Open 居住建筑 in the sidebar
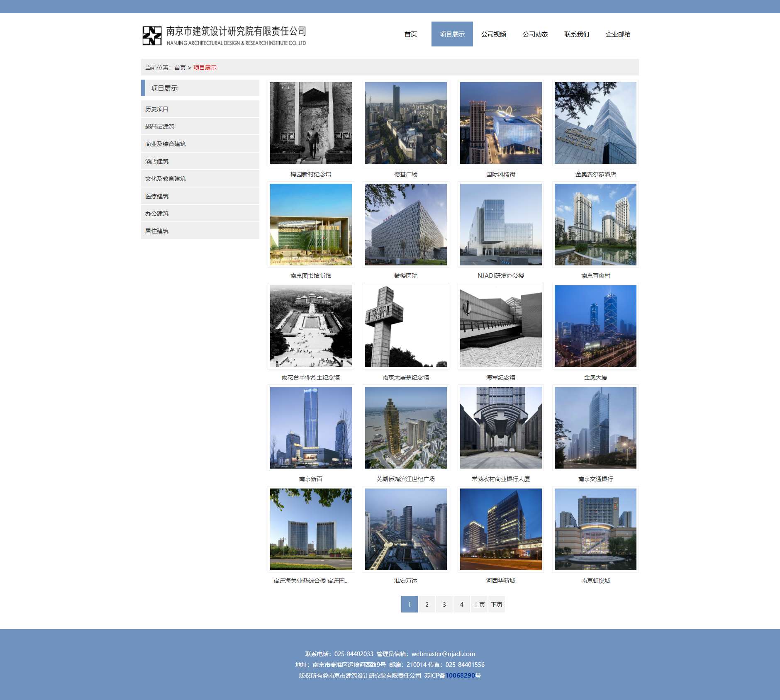780x700 pixels. click(200, 231)
